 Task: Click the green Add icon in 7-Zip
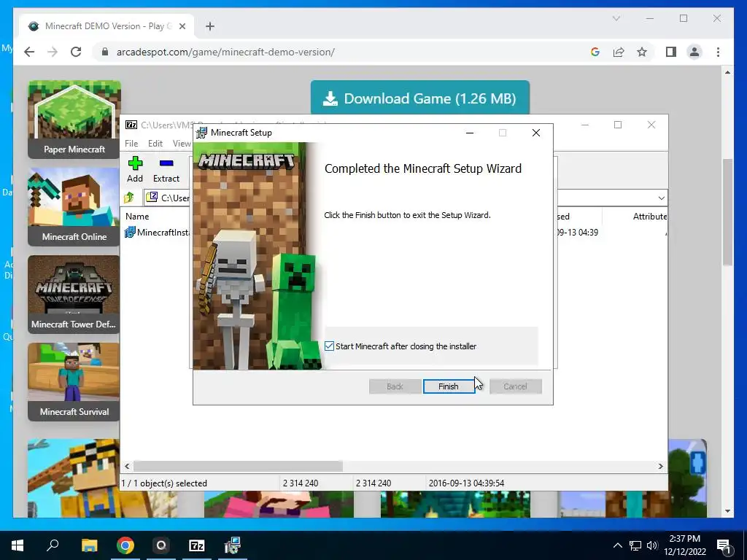click(x=135, y=169)
